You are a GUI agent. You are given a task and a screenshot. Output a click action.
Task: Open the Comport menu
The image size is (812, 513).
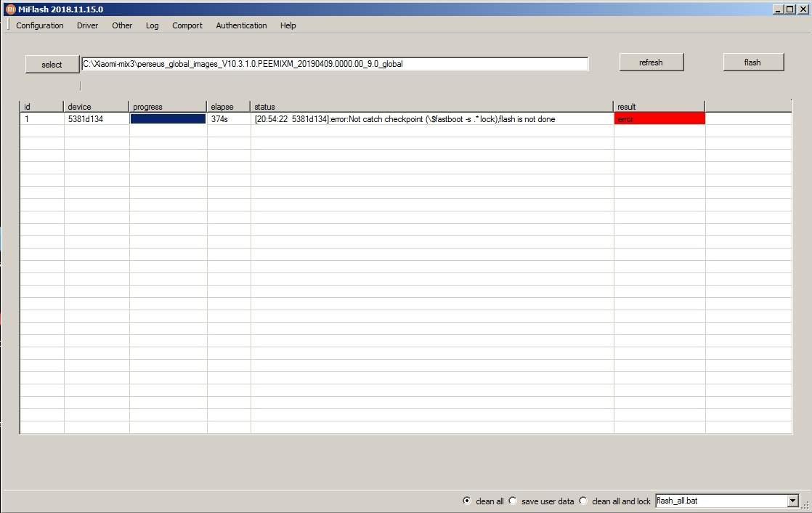coord(187,25)
